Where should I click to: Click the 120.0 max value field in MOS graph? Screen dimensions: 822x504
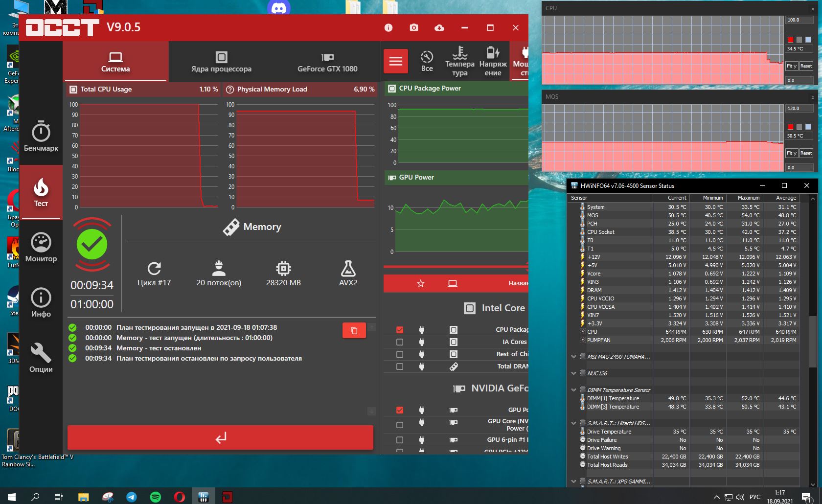tap(799, 109)
